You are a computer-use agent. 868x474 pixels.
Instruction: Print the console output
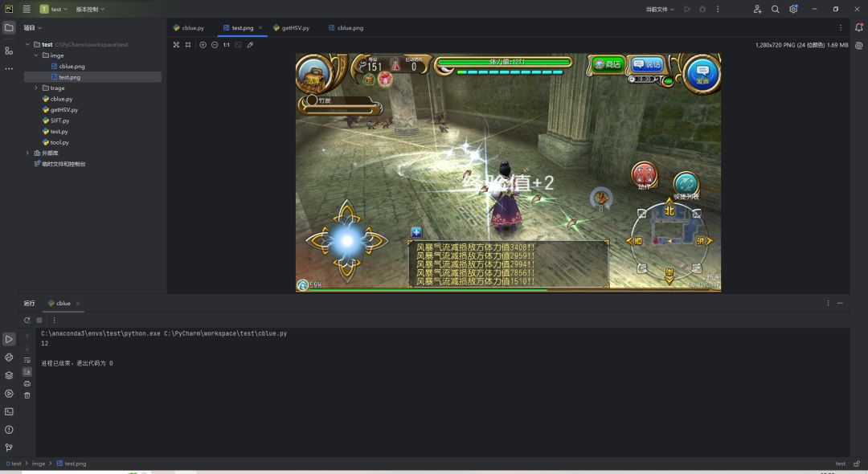(x=27, y=383)
